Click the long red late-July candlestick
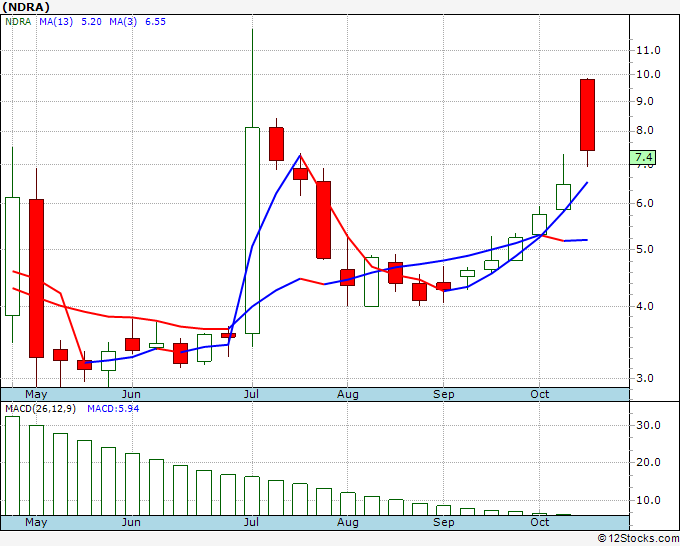680x546 pixels. click(324, 220)
